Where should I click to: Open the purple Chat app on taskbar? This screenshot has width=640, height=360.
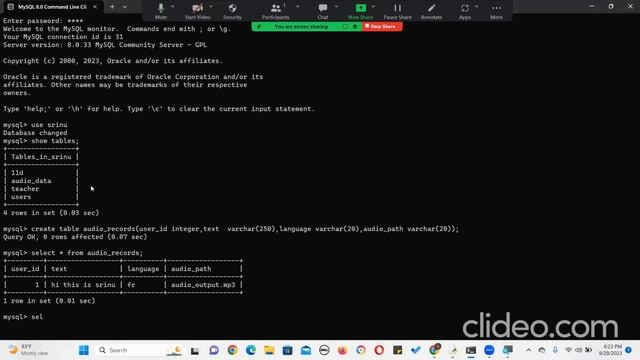214,350
